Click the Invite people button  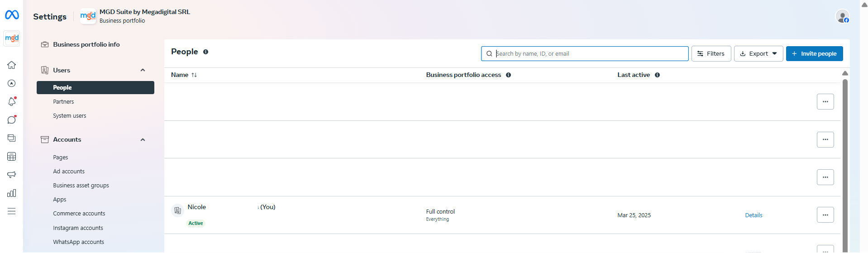(814, 54)
